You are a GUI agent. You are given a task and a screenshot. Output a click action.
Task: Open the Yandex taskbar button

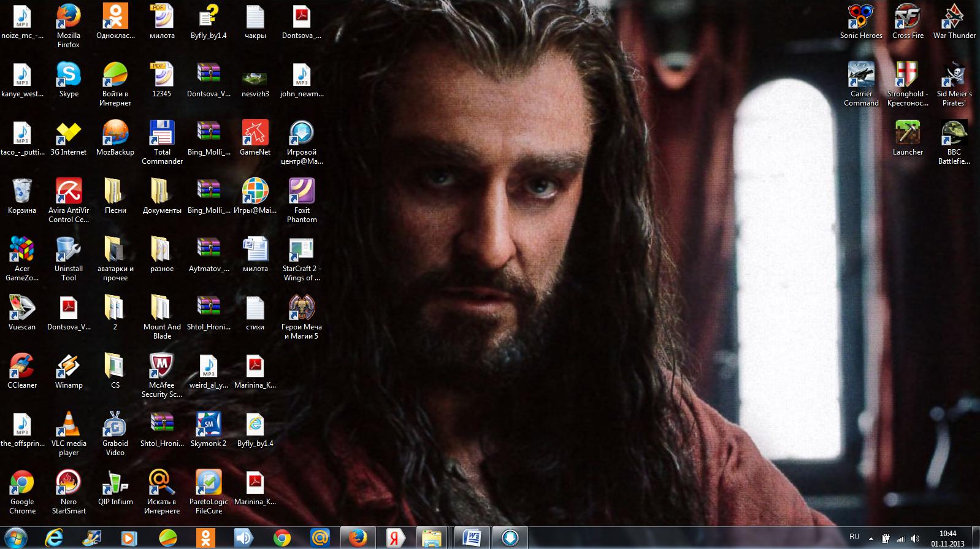[396, 538]
